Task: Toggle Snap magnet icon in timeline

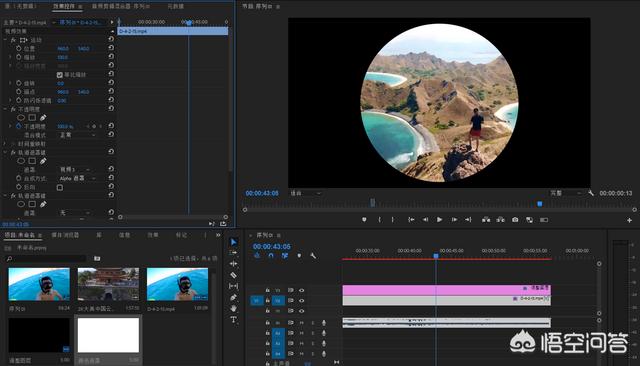Action: pyautogui.click(x=271, y=255)
